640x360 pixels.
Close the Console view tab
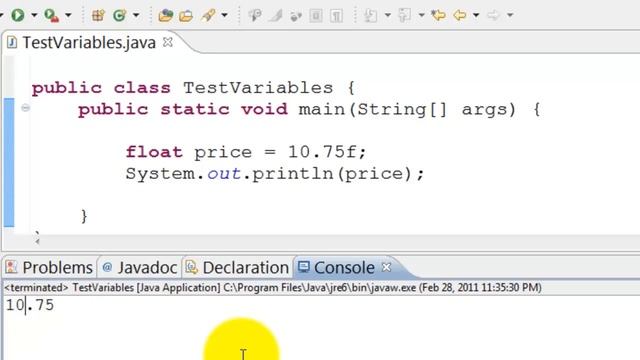(386, 267)
